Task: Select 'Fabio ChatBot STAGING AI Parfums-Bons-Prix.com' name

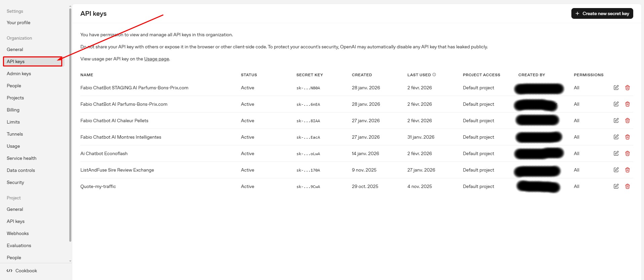Action: [134, 88]
